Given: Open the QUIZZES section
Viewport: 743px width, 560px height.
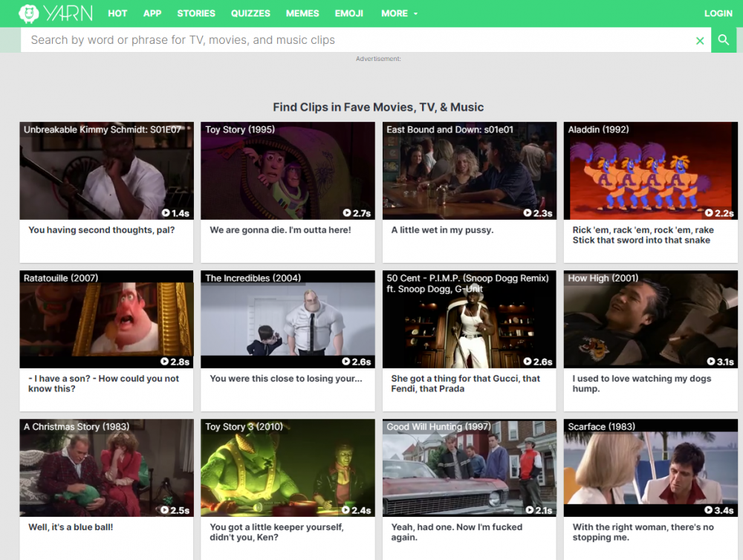Looking at the screenshot, I should 250,13.
